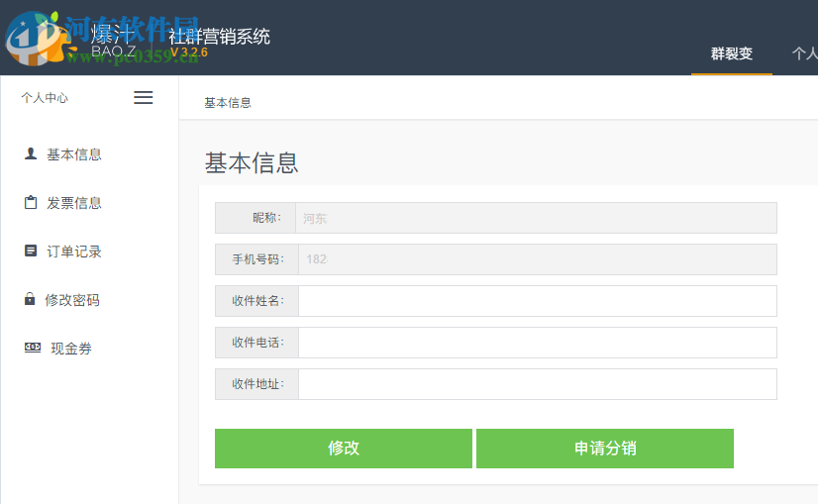Open 现金券 in the sidebar
Screen dimensions: 818x504
pos(71,349)
